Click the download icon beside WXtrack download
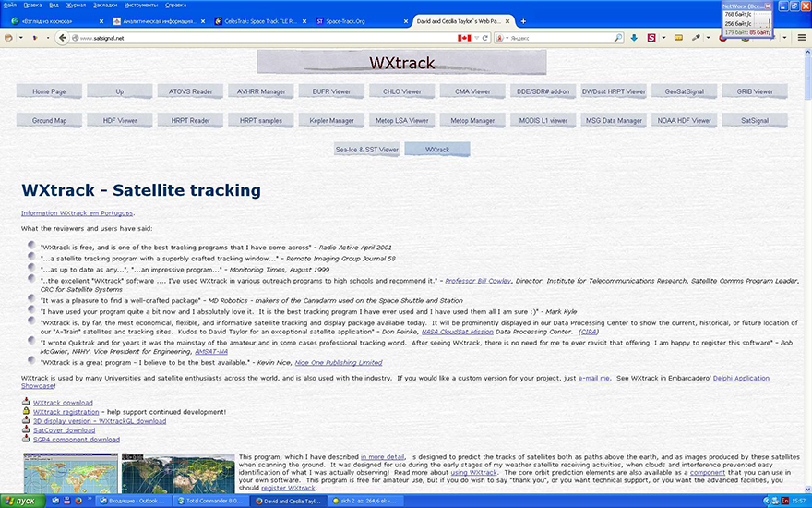This screenshot has width=812, height=508. coord(26,402)
